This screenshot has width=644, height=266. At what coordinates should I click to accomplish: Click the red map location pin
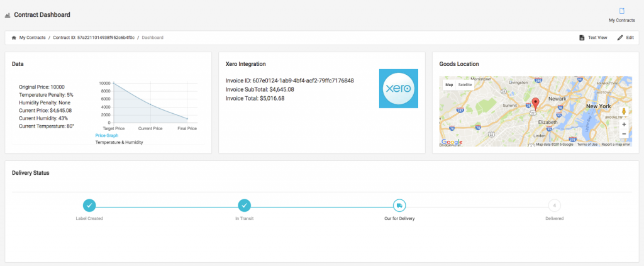(535, 104)
